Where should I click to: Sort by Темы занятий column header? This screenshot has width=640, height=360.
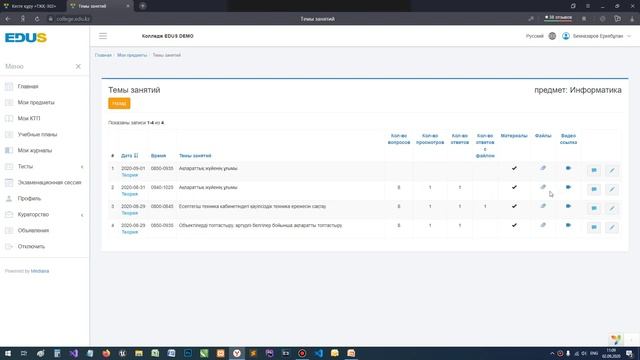[x=195, y=156]
